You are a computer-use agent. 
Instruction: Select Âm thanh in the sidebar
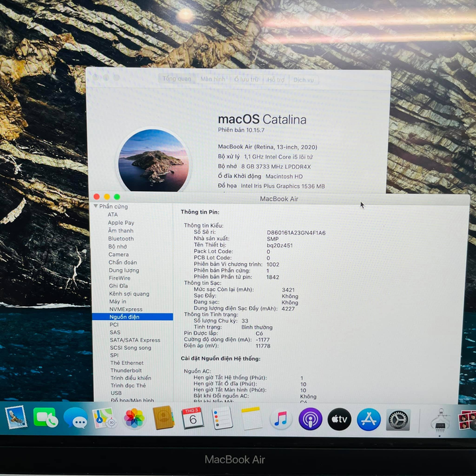pyautogui.click(x=120, y=231)
